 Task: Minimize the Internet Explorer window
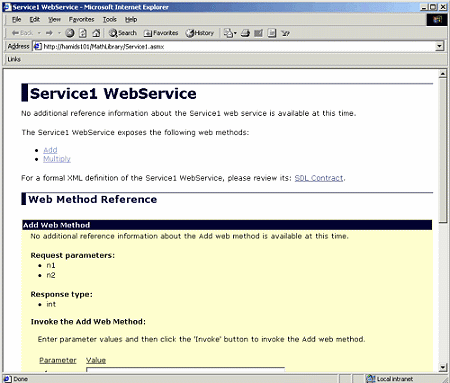point(424,7)
